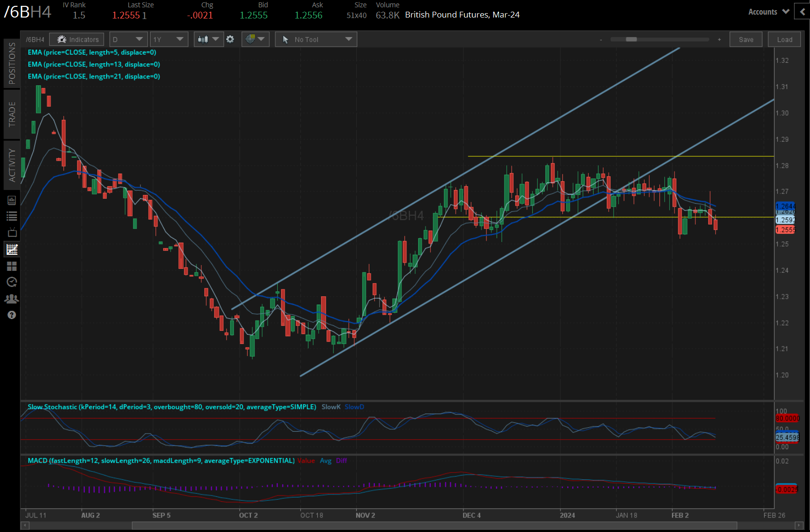Open the D aggregation period dropdown
810x532 pixels.
point(128,39)
